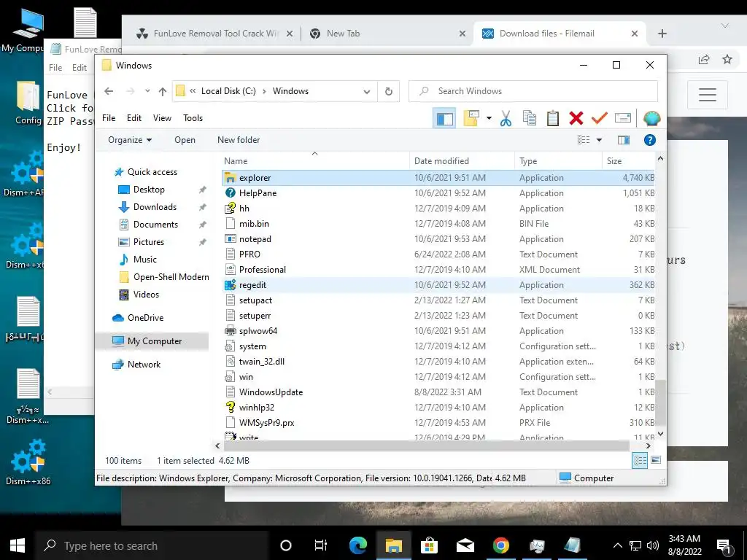Select the notepad file icon
The image size is (747, 560).
[x=230, y=239]
